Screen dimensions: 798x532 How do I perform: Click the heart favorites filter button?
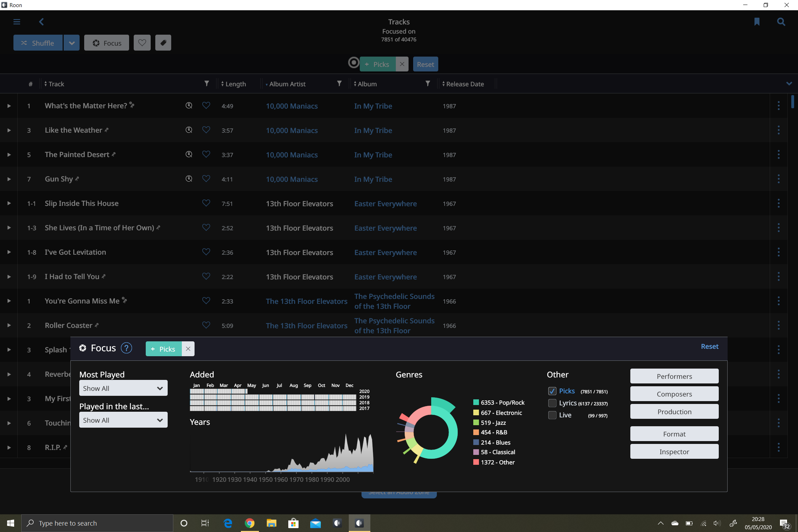[x=142, y=43]
